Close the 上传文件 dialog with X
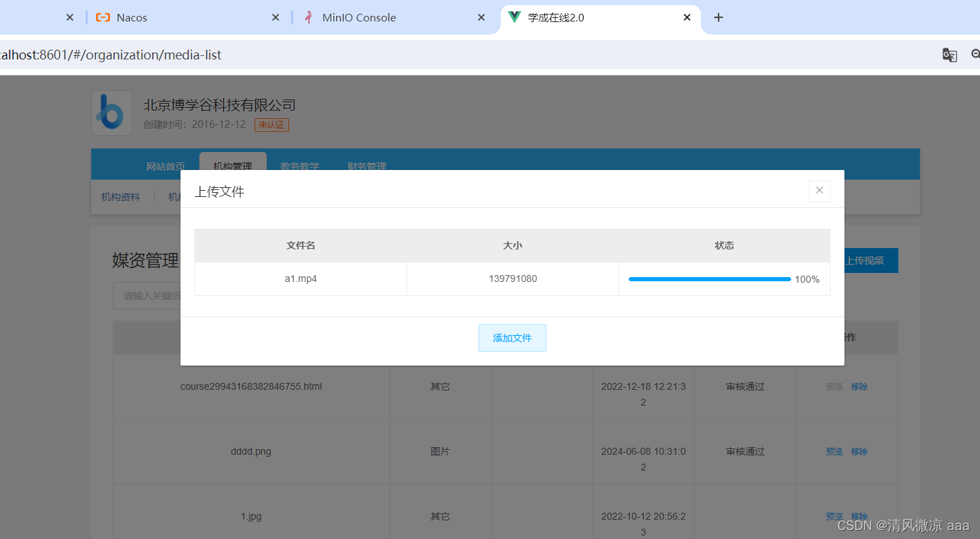The width and height of the screenshot is (980, 539). click(x=819, y=191)
